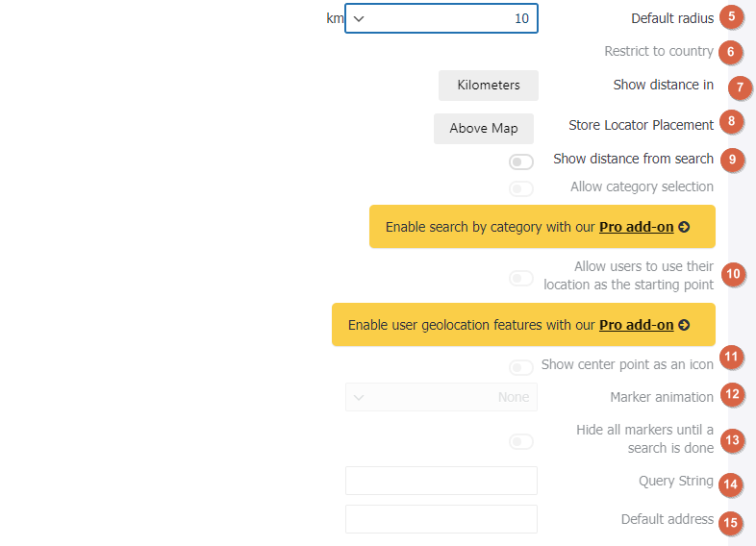Click the km unit text

click(335, 18)
